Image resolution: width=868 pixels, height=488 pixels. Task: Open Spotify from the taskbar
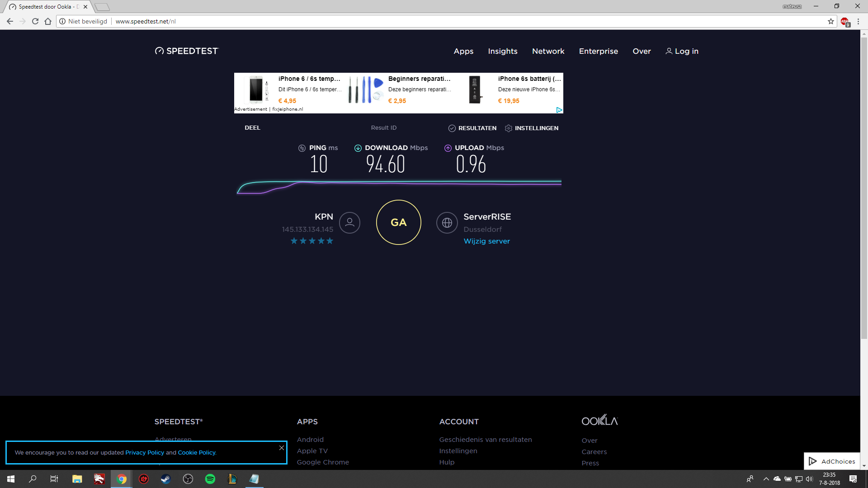point(210,479)
